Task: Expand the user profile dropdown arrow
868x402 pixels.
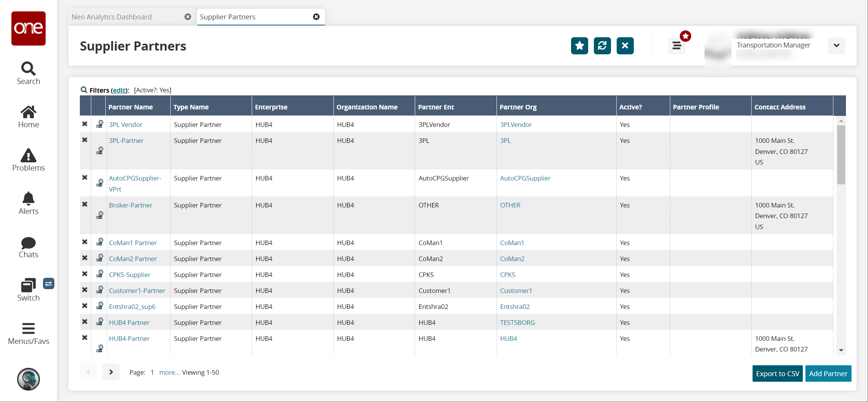Action: tap(836, 46)
